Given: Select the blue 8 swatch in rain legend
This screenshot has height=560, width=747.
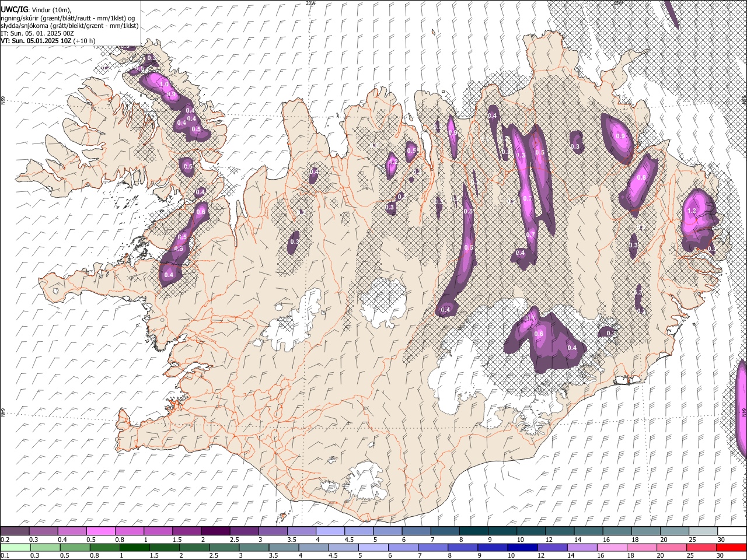Looking at the screenshot, I should 463,547.
